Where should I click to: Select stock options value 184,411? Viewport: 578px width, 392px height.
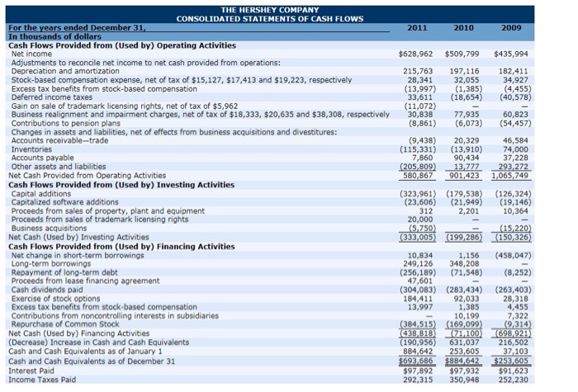418,299
